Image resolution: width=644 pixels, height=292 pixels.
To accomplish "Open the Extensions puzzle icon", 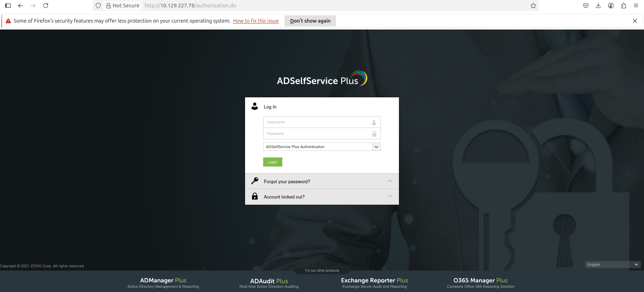I will (x=623, y=6).
